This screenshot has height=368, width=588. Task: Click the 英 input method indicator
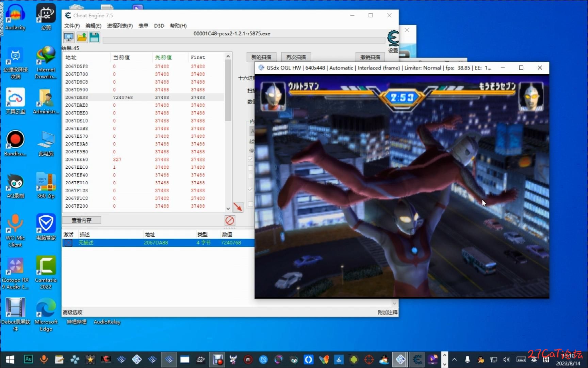coord(534,359)
